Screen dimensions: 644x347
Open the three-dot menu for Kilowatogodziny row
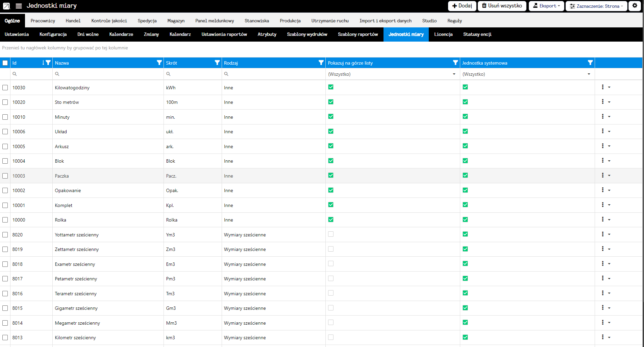pos(603,87)
